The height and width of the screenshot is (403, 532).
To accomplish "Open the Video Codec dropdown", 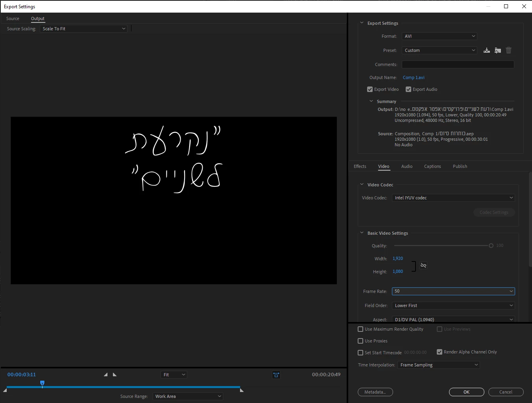I will (x=454, y=198).
